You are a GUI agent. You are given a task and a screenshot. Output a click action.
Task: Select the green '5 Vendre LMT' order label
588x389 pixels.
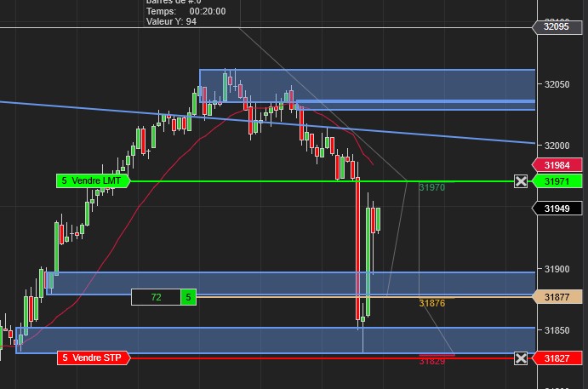pyautogui.click(x=93, y=180)
